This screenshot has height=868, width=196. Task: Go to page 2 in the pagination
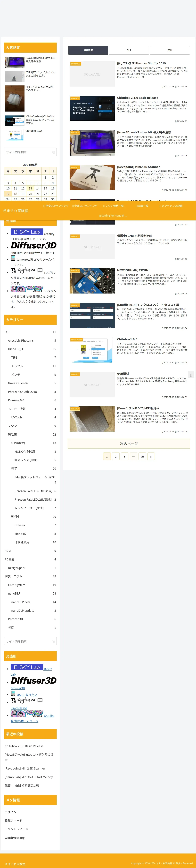point(116,457)
